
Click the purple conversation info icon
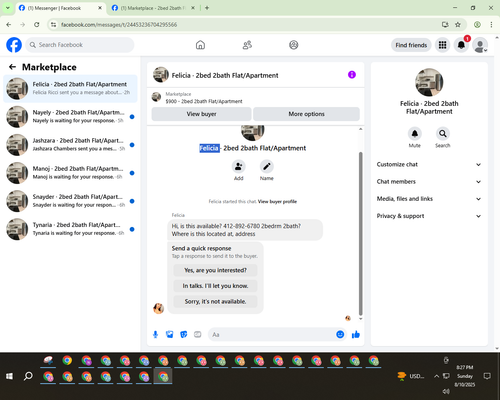tap(352, 75)
